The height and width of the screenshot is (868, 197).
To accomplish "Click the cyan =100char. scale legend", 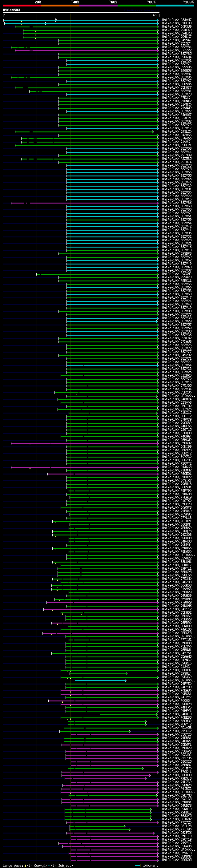I will (x=147, y=865).
